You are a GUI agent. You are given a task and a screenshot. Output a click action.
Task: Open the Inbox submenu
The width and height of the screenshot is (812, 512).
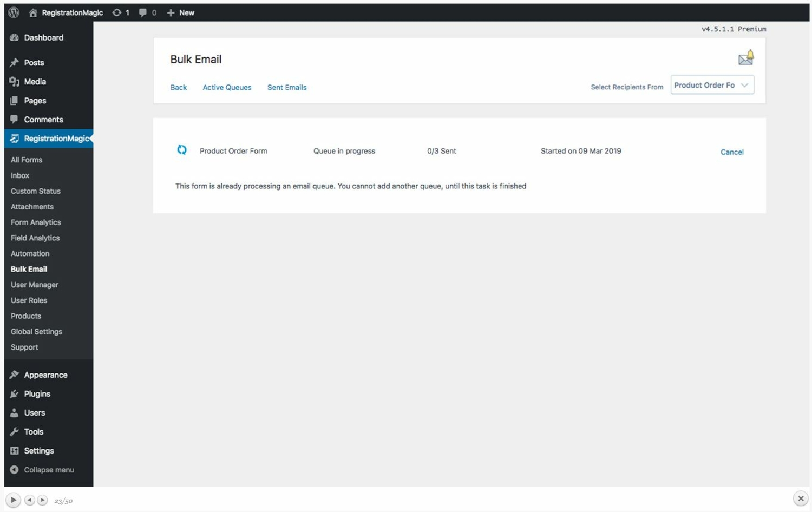pyautogui.click(x=20, y=175)
